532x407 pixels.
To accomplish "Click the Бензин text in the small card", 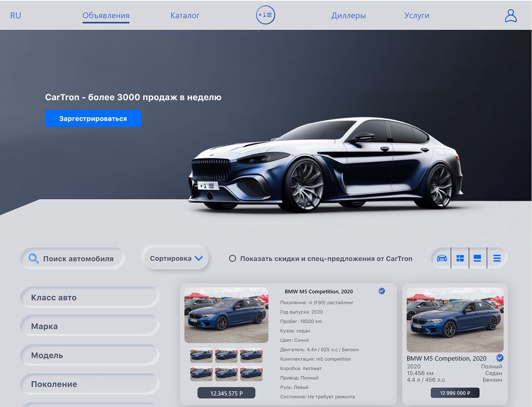I will (x=492, y=380).
